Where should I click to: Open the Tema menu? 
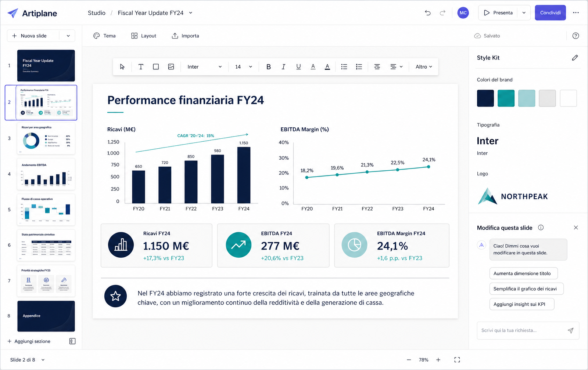(105, 36)
